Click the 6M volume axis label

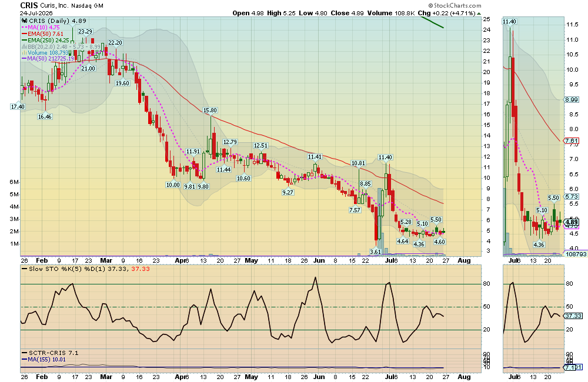pyautogui.click(x=14, y=182)
